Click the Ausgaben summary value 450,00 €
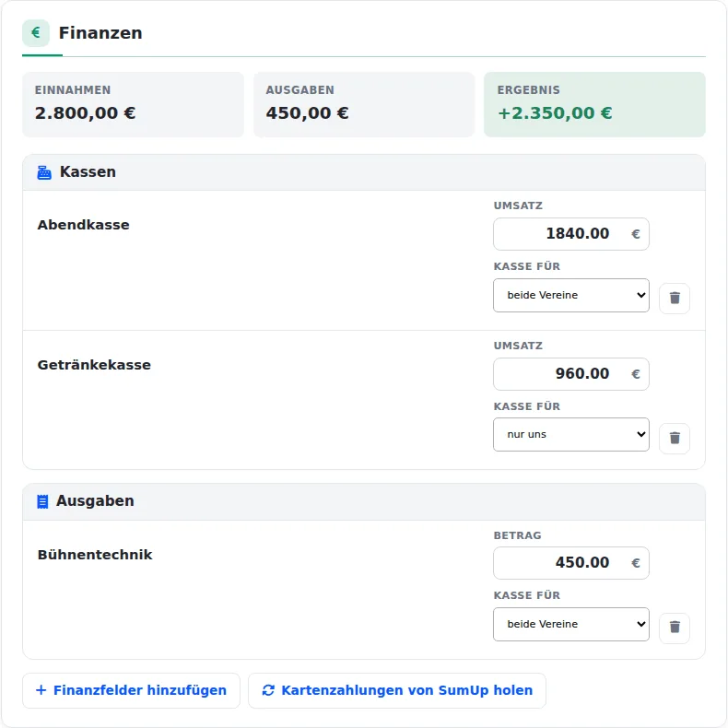This screenshot has width=728, height=728. pos(307,112)
